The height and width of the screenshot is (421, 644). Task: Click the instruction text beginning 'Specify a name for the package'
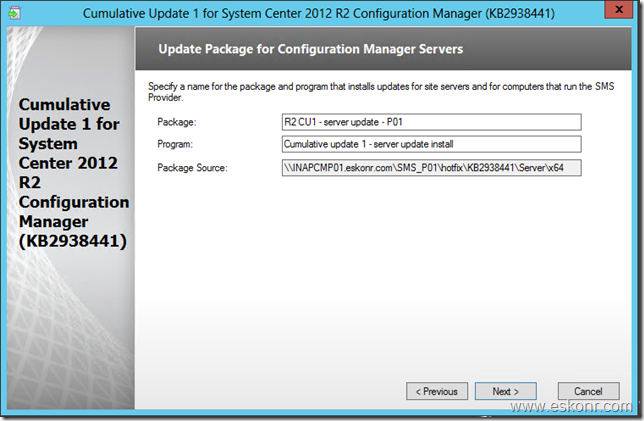coord(381,92)
